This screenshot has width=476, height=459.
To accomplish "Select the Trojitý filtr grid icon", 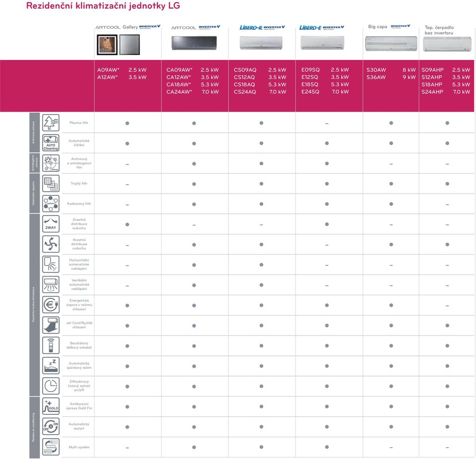I will tap(51, 184).
